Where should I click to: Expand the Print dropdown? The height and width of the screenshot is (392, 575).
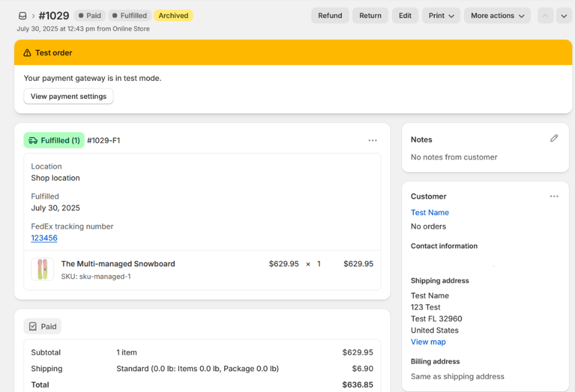click(x=441, y=16)
